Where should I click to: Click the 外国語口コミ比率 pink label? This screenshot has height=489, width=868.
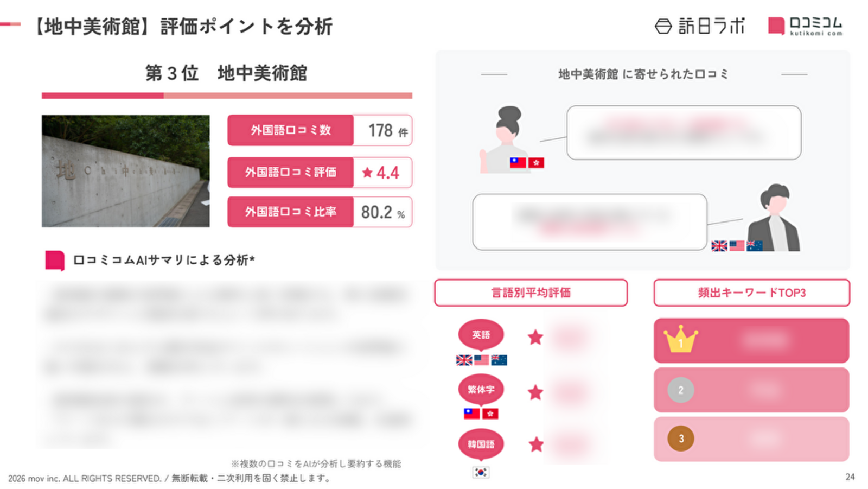[291, 212]
